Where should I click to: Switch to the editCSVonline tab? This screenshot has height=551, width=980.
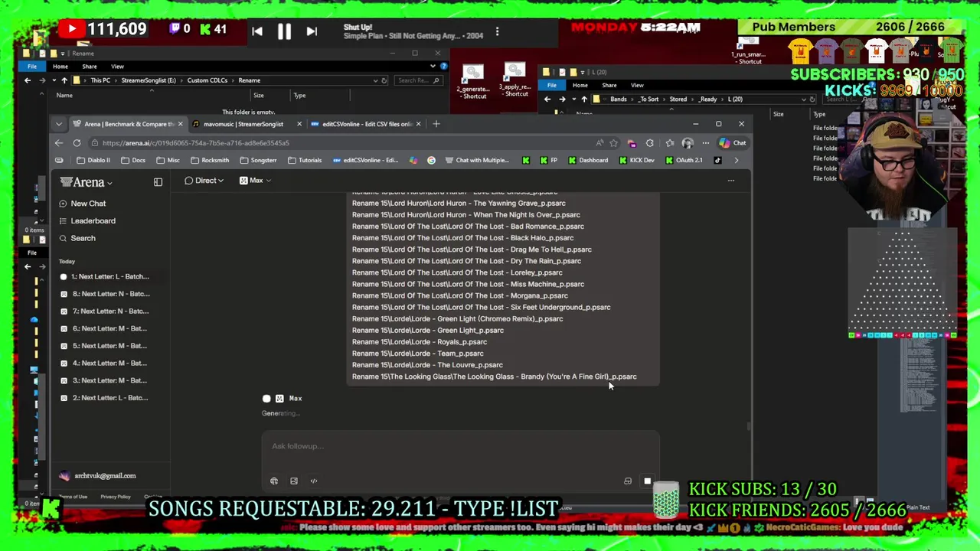367,124
